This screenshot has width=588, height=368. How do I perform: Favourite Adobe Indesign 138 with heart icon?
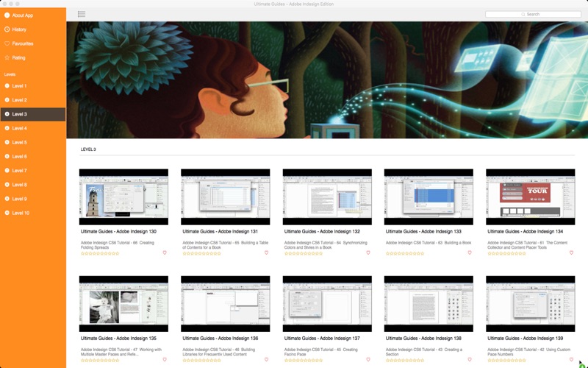470,359
